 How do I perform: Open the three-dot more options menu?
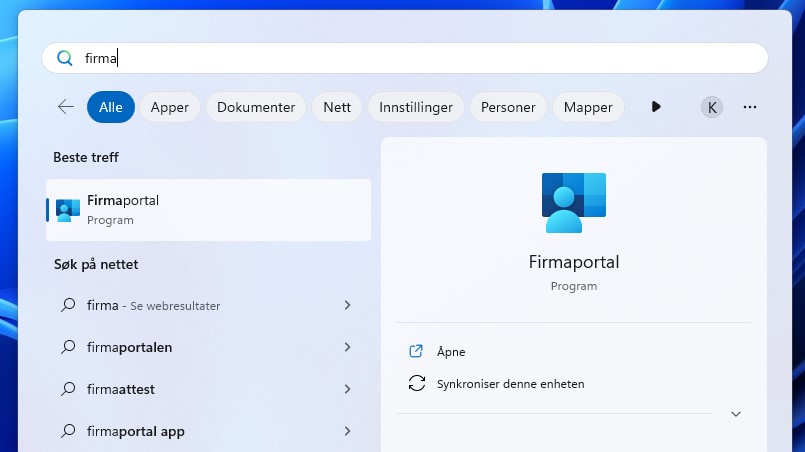[x=750, y=107]
